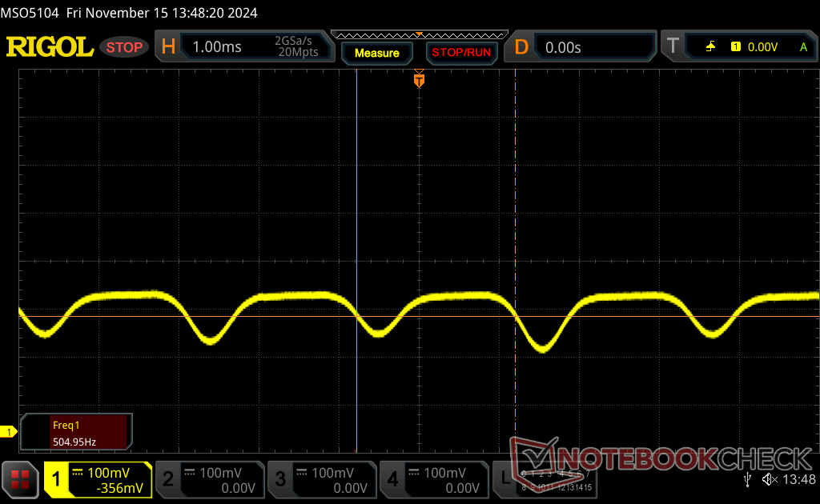Screen dimensions: 820x504
Task: Click the channel 2 coupling icon
Action: tap(189, 473)
